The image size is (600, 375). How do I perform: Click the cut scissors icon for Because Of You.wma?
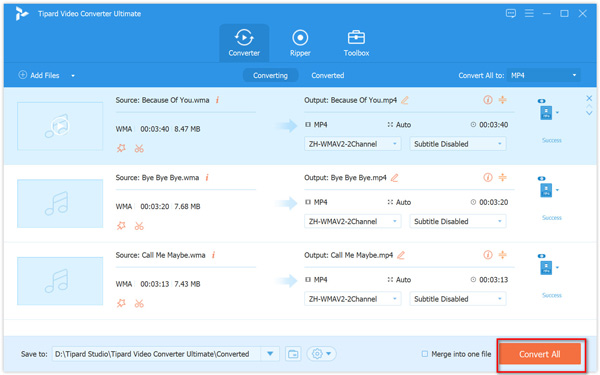pyautogui.click(x=139, y=148)
